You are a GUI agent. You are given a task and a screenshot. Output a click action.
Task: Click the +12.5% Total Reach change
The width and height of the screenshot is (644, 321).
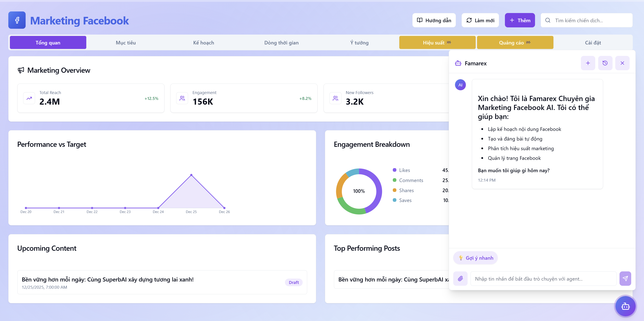[151, 98]
